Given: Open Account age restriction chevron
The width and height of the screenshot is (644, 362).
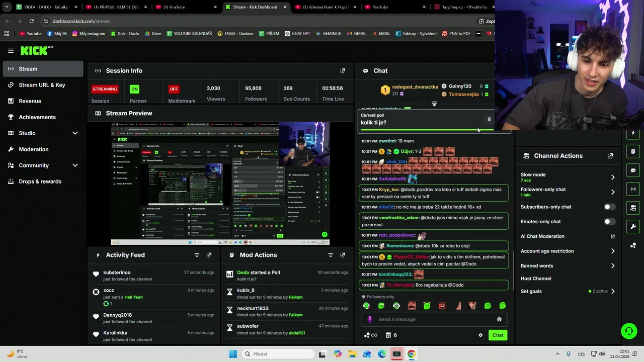Looking at the screenshot, I should click(612, 251).
